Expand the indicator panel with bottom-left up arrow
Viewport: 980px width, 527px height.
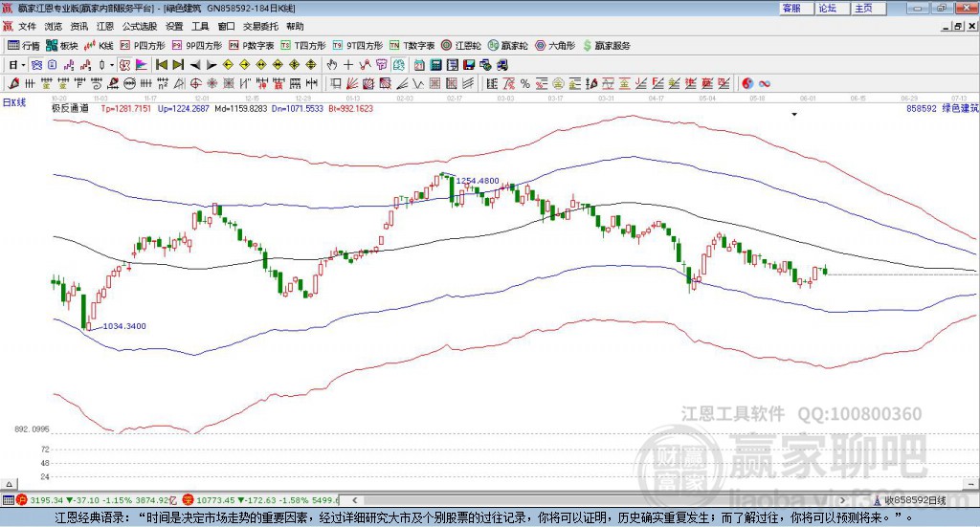(10, 484)
